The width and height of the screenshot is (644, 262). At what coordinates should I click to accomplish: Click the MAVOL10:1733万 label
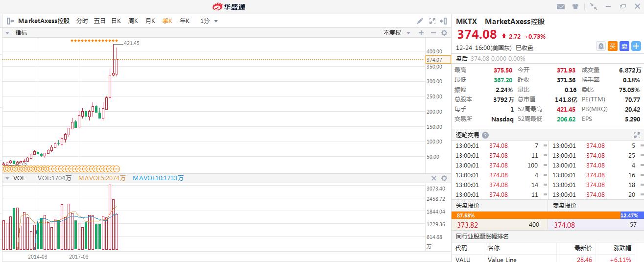[158, 178]
